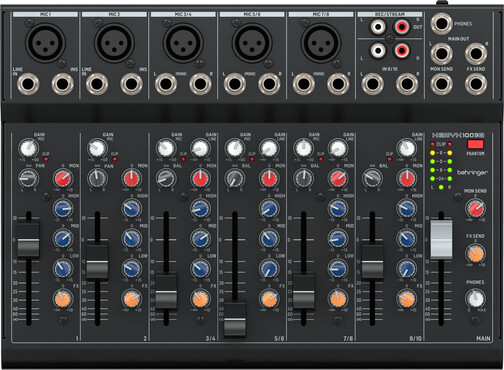The width and height of the screenshot is (504, 370).
Task: Click the IN 9/10 left quarter-inch jack
Action: (372, 84)
